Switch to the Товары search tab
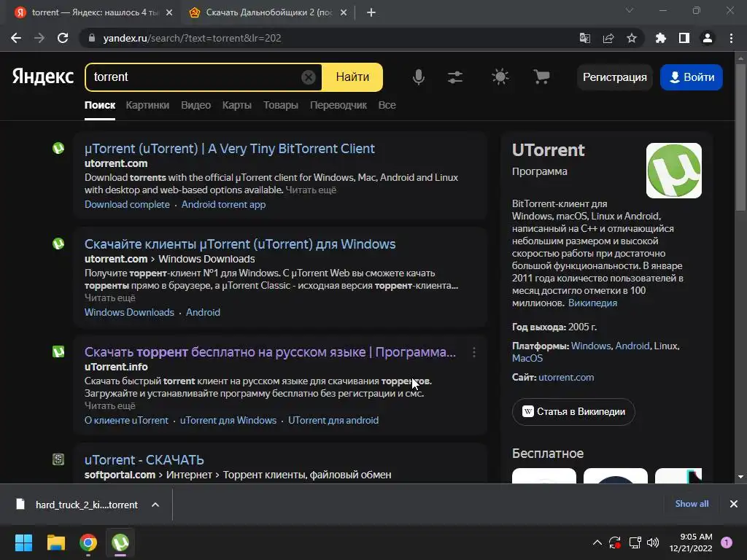Viewport: 747px width, 560px height. [281, 105]
